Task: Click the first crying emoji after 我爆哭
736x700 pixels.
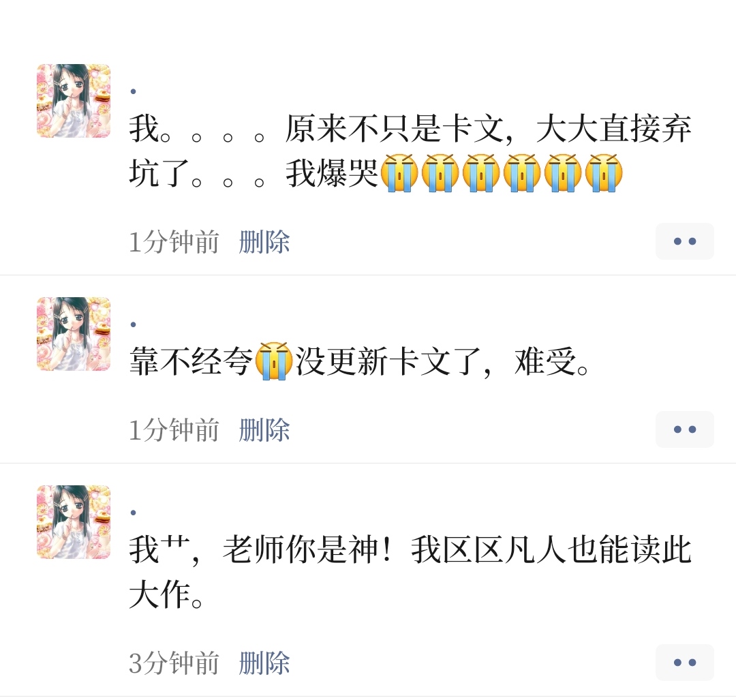Action: pyautogui.click(x=399, y=173)
